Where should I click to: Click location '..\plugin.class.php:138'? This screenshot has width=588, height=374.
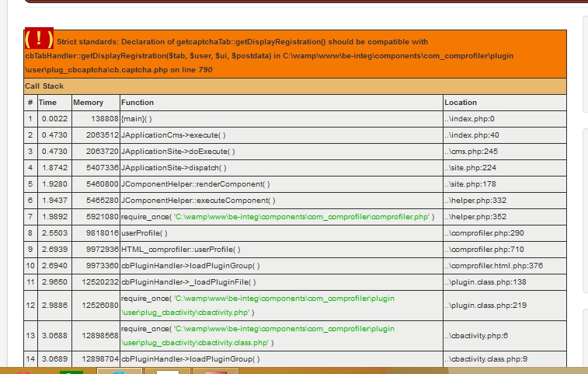tap(485, 282)
